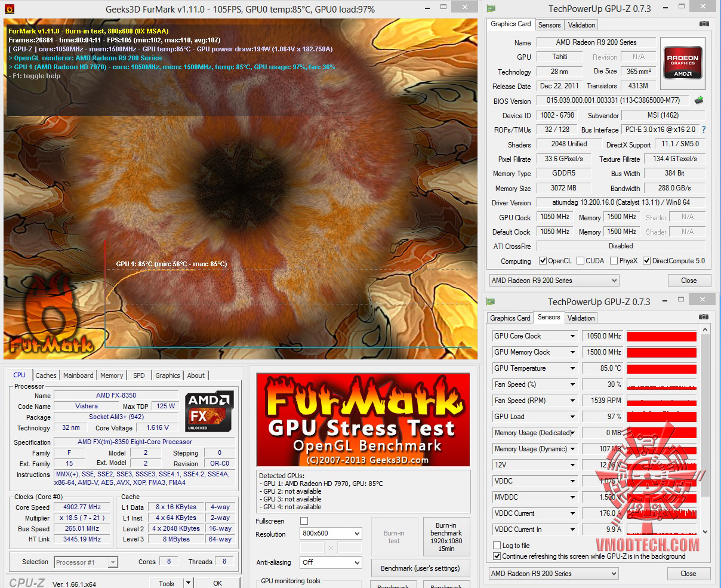Image resolution: width=721 pixels, height=588 pixels.
Task: Open the FurMark Resolution 800x600 dropdown
Action: (x=331, y=534)
